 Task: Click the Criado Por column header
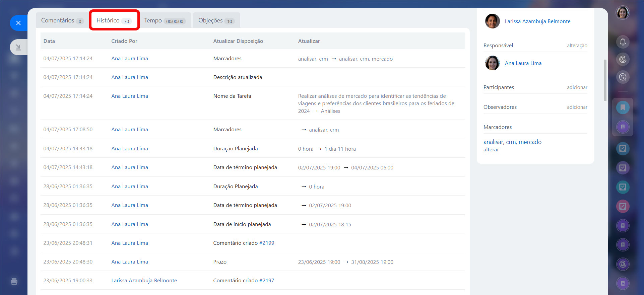tap(124, 41)
